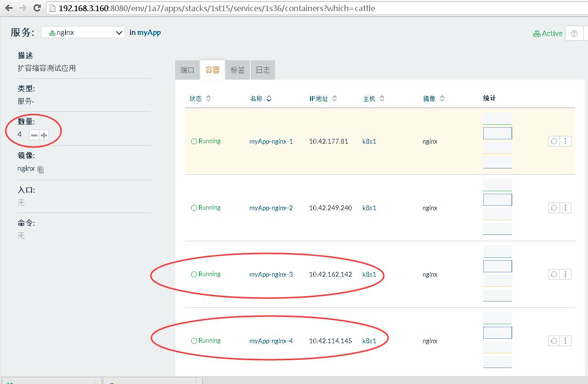Open more actions menu for myApp-nginx-3
This screenshot has height=384, width=588.
tap(565, 274)
